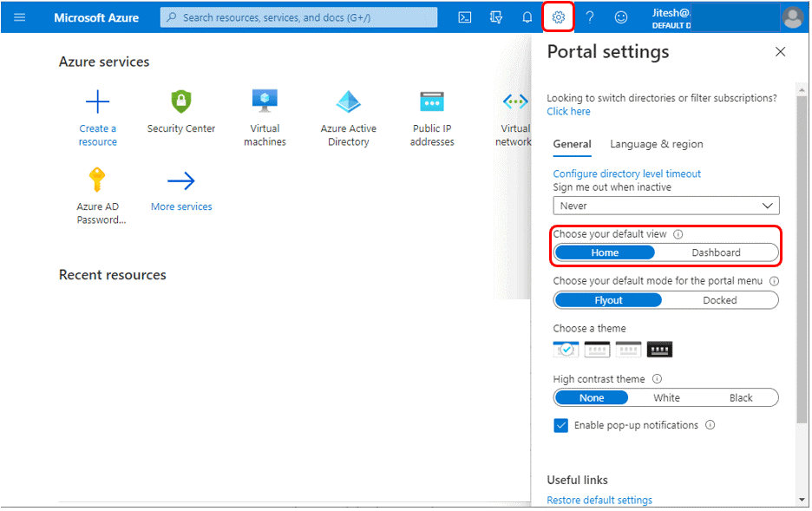Open the Security Center service icon
812x511 pixels.
181,101
